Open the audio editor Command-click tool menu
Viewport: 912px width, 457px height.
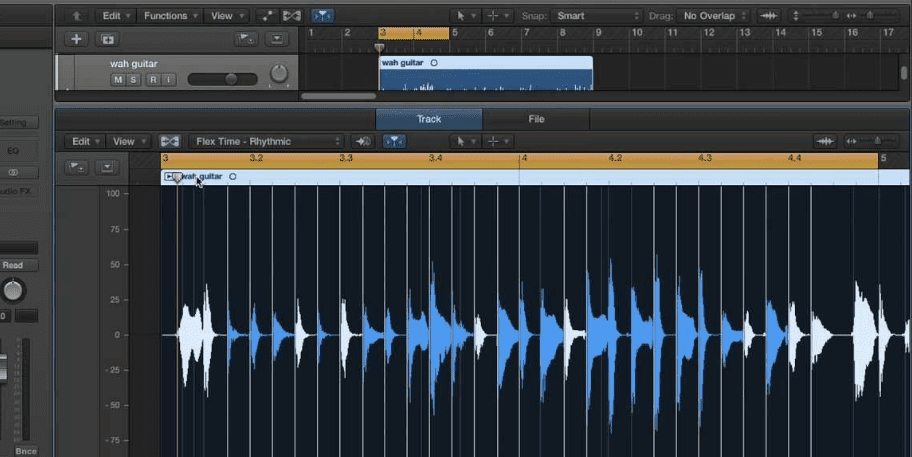pos(498,141)
